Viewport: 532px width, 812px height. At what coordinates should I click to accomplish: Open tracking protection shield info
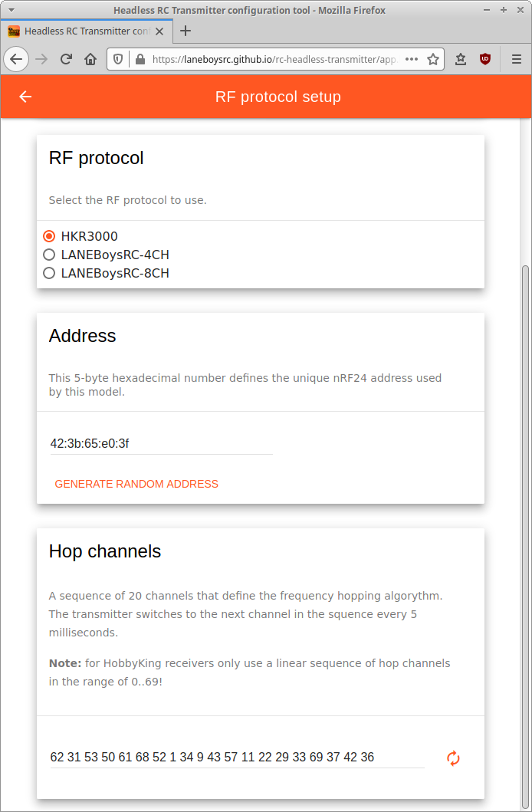coord(118,59)
